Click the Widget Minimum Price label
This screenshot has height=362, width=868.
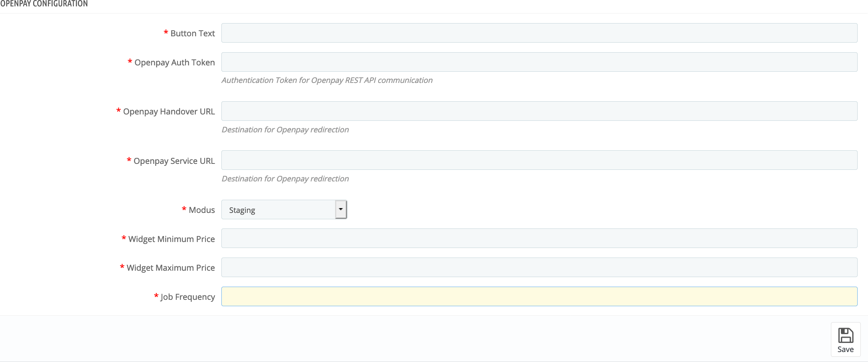click(x=171, y=239)
